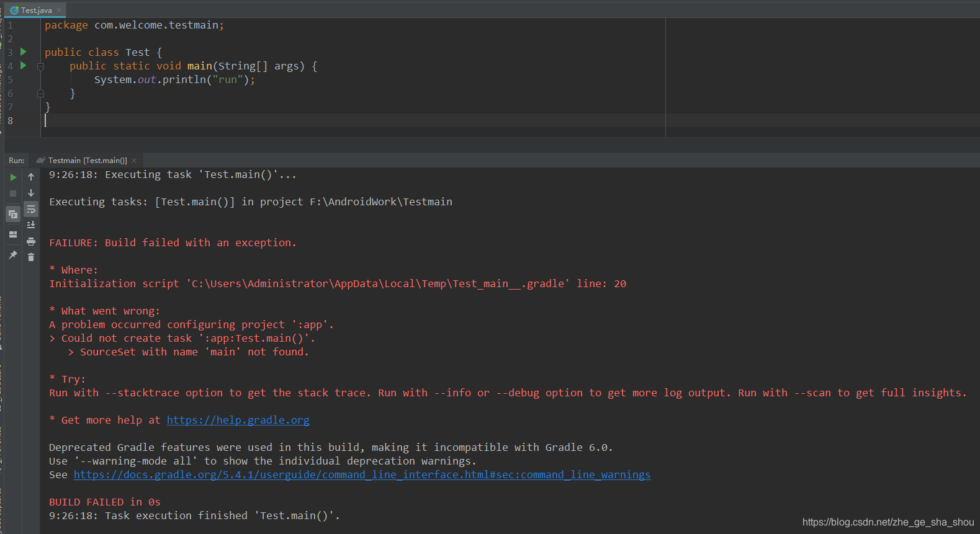
Task: Collapse the main method fold marker on line 4
Action: click(40, 66)
